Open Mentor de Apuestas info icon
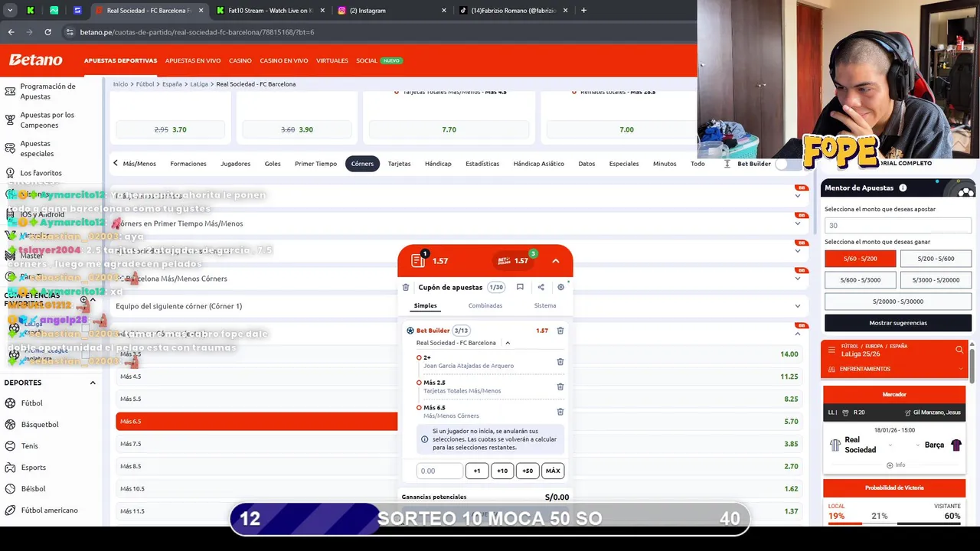980x551 pixels. tap(903, 187)
